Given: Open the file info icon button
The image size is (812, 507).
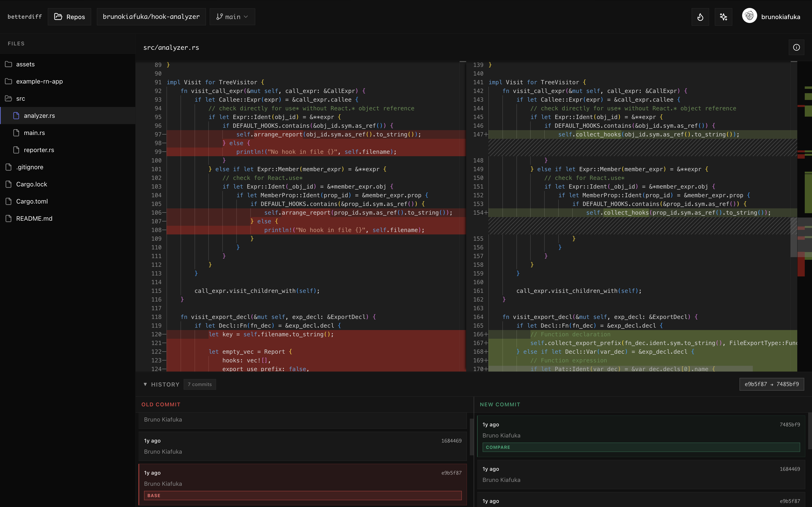Looking at the screenshot, I should [x=796, y=47].
